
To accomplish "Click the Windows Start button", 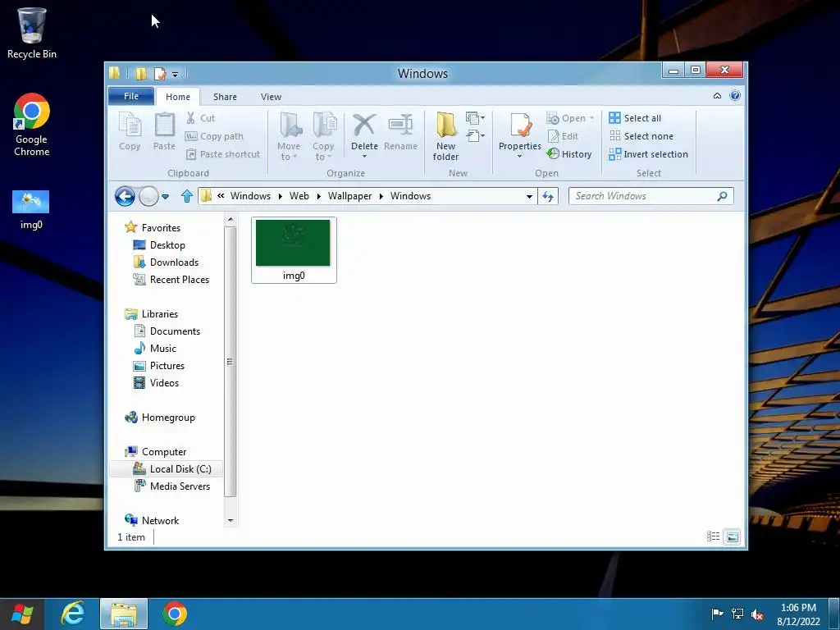I will 22,614.
